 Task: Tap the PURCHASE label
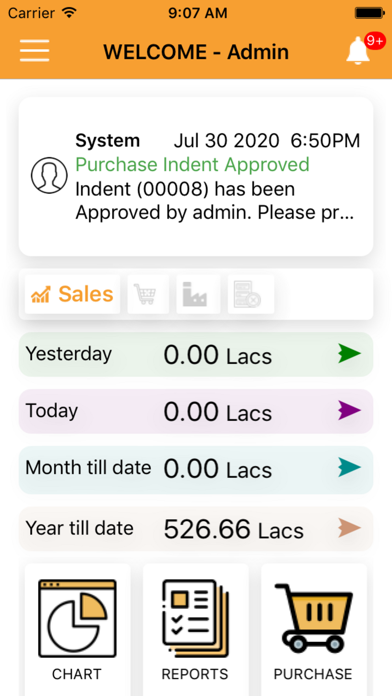[x=313, y=674]
